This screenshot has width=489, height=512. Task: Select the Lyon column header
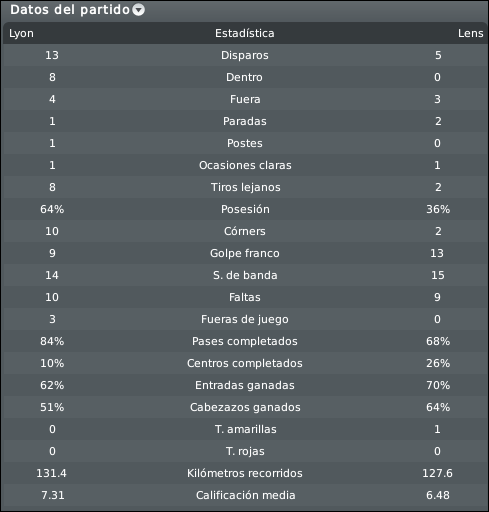[21, 33]
